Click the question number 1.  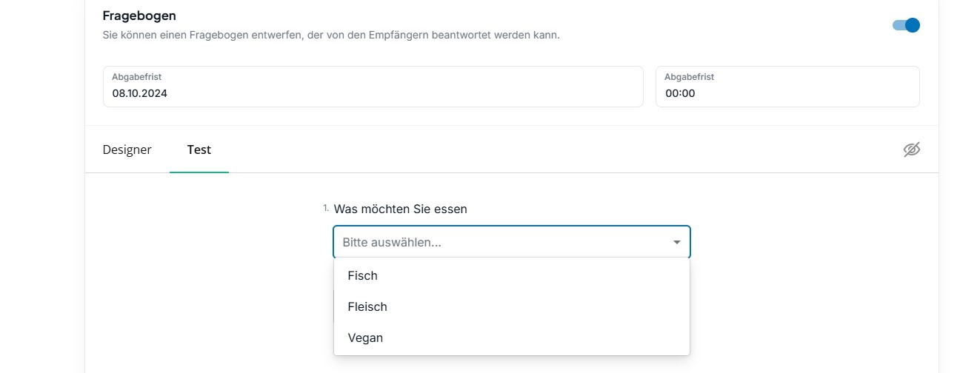[x=326, y=208]
